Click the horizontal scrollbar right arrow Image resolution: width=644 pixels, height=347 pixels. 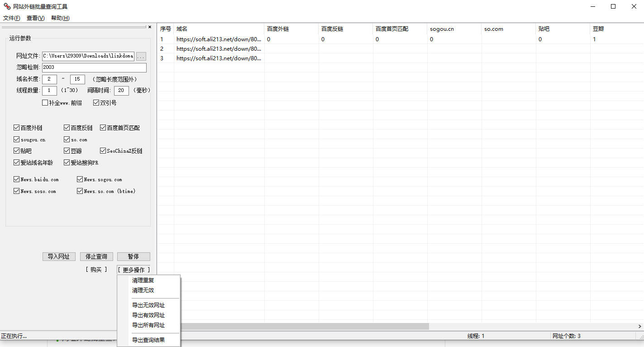640,326
